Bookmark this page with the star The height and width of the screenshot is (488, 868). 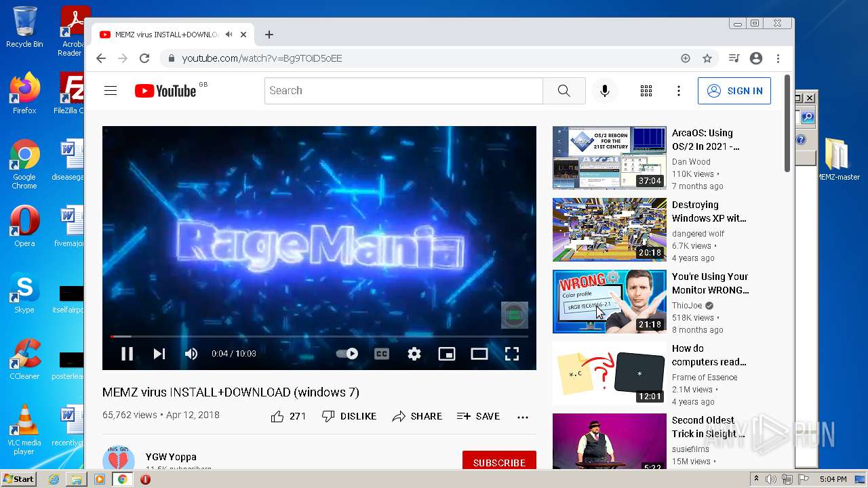pos(707,58)
